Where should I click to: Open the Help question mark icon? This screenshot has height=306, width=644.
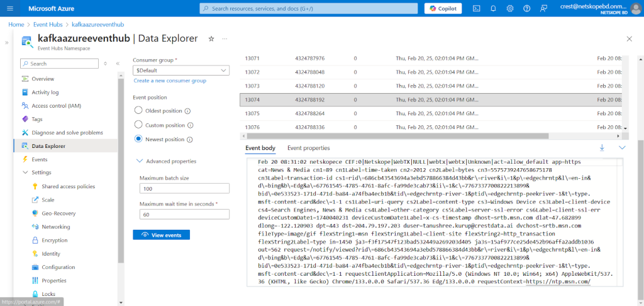pos(527,8)
